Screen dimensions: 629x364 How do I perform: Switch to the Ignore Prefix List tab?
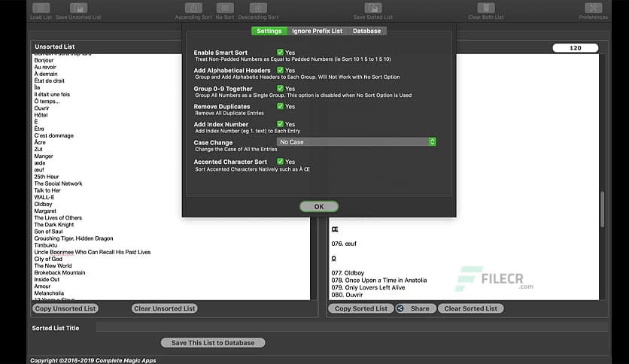317,31
